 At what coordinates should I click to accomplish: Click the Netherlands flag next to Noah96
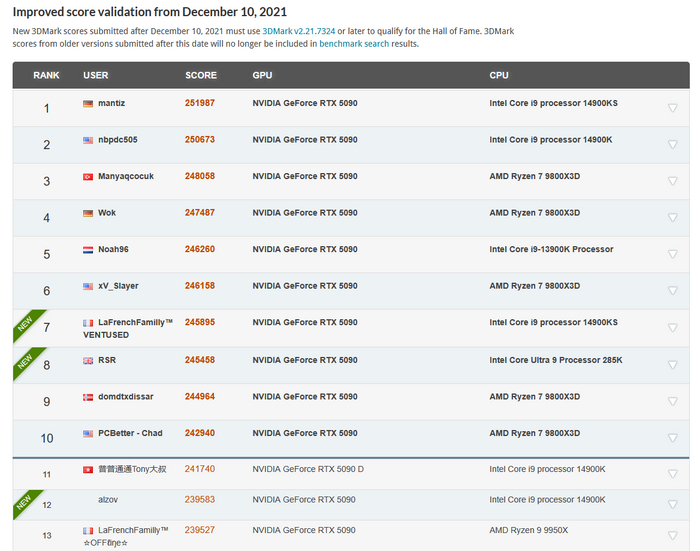click(x=88, y=250)
